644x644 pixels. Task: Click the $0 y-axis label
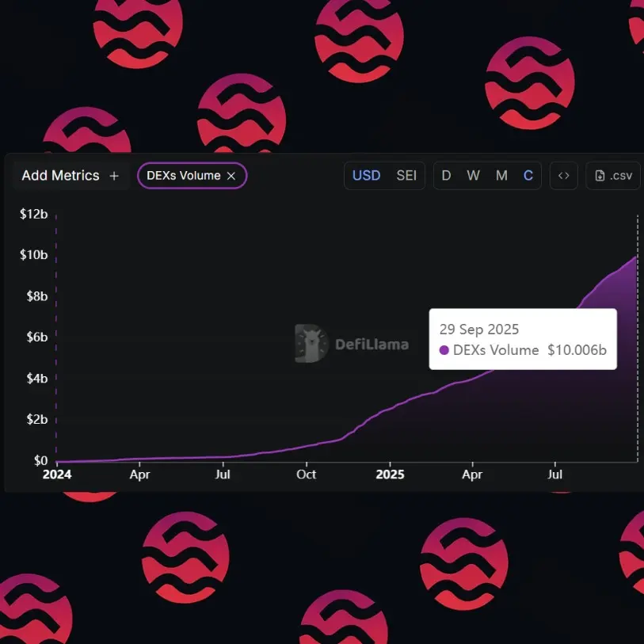tap(40, 460)
